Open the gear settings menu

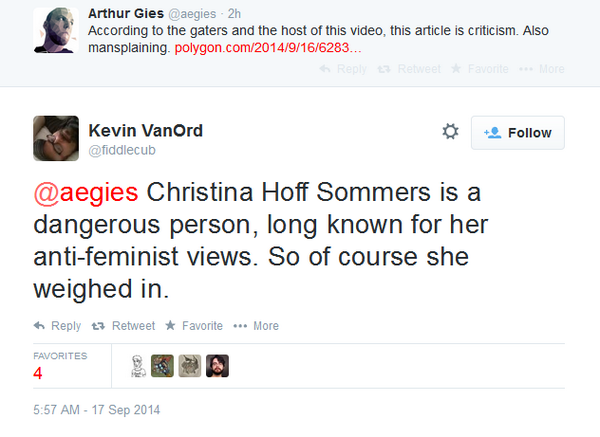[x=450, y=132]
